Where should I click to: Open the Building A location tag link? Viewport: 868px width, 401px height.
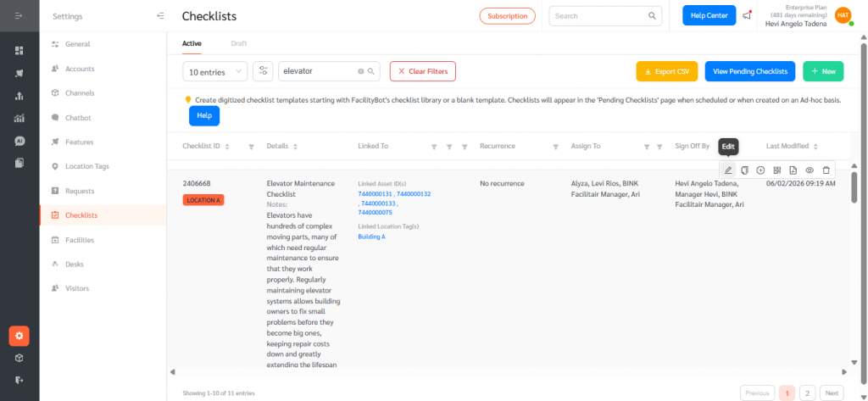pyautogui.click(x=372, y=237)
